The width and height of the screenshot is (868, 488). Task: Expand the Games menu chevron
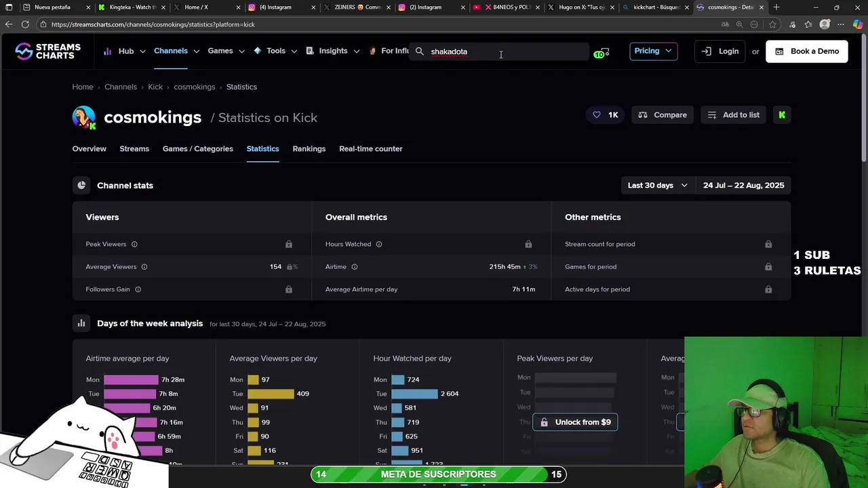click(241, 52)
